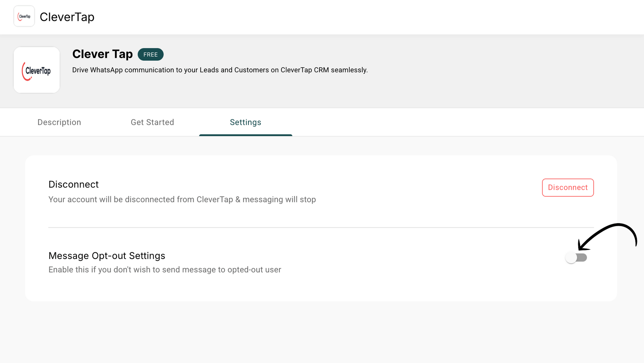The width and height of the screenshot is (644, 363).
Task: Open the Get Started tab
Action: tap(152, 122)
